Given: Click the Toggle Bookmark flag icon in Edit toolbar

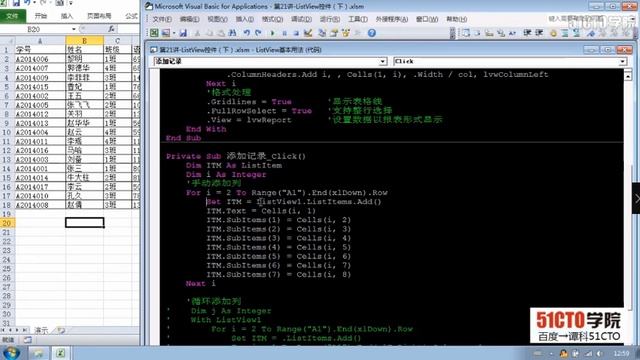Looking at the screenshot, I should point(591,33).
